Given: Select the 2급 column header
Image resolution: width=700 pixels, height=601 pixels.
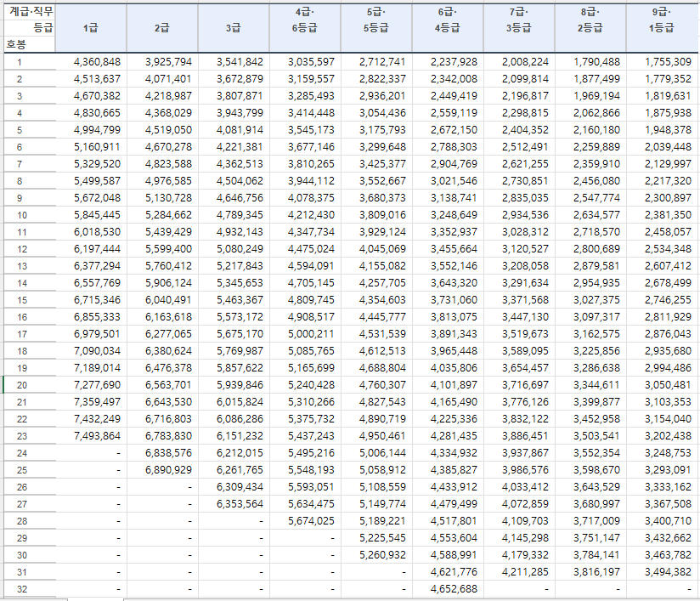Looking at the screenshot, I should 162,28.
